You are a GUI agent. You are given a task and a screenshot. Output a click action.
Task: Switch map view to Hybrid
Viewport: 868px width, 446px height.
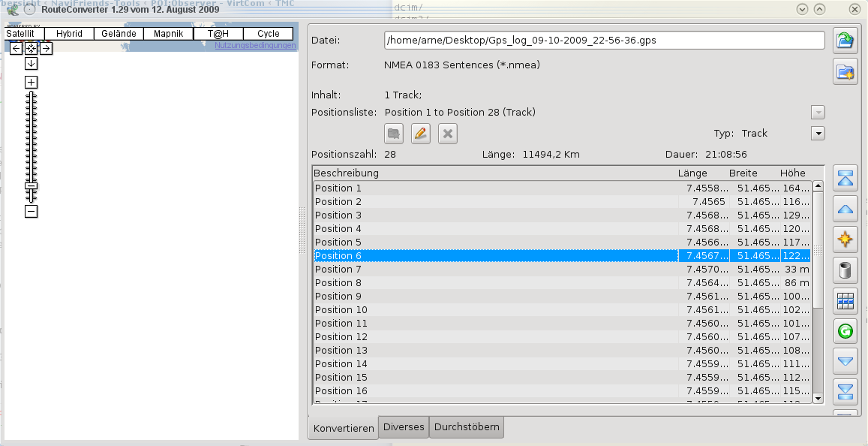[x=69, y=34]
